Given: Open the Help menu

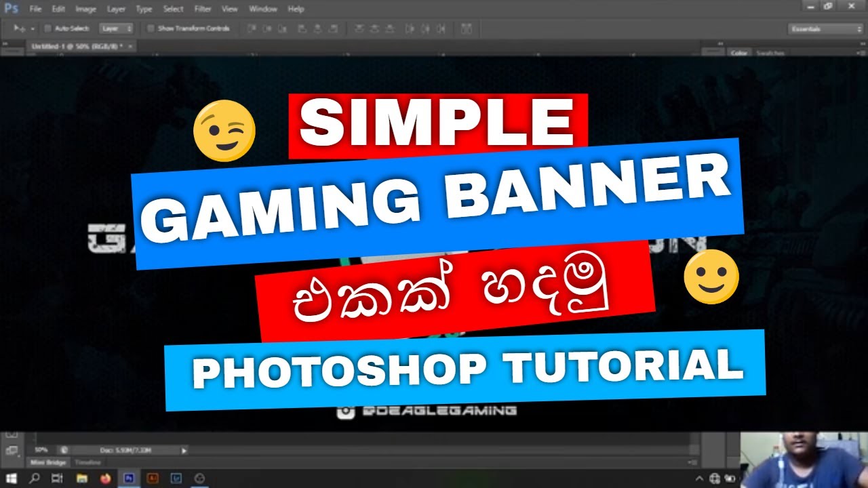Looking at the screenshot, I should (296, 9).
